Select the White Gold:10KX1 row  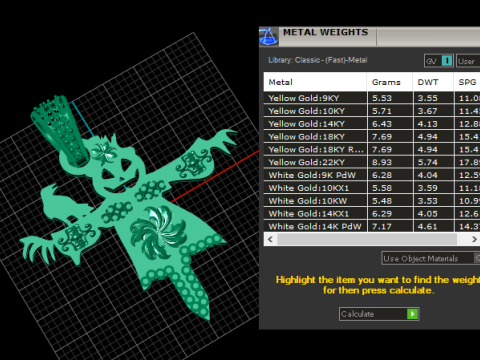(x=372, y=188)
